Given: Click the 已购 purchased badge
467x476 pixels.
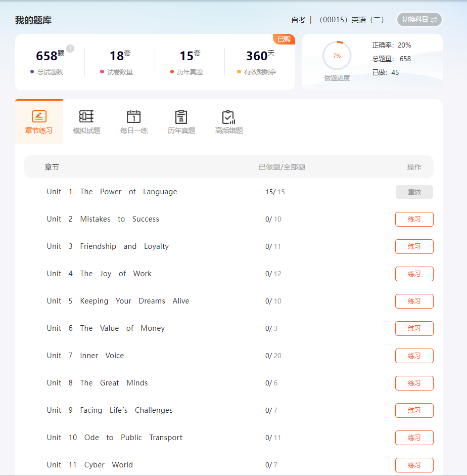Looking at the screenshot, I should click(x=284, y=39).
